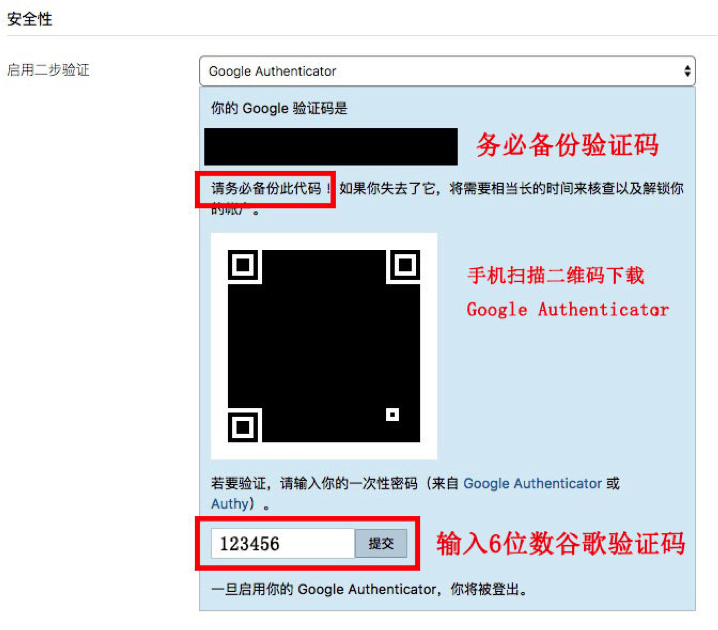Open the Authy hyperlink
This screenshot has height=630, width=718.
coord(229,504)
